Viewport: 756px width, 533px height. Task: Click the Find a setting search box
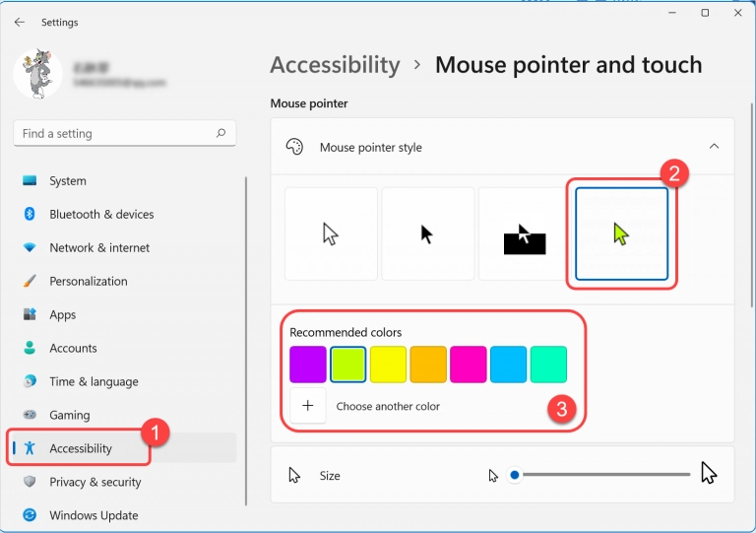coord(124,133)
